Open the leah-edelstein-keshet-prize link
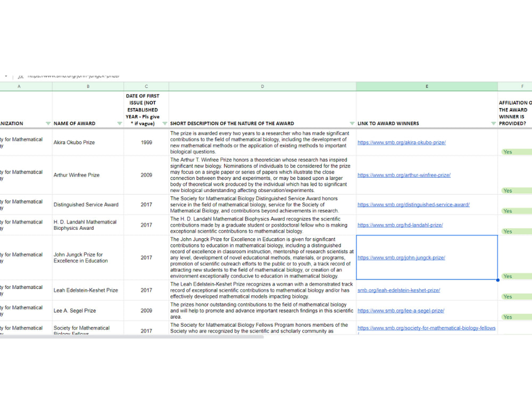The image size is (532, 399). pos(398,290)
